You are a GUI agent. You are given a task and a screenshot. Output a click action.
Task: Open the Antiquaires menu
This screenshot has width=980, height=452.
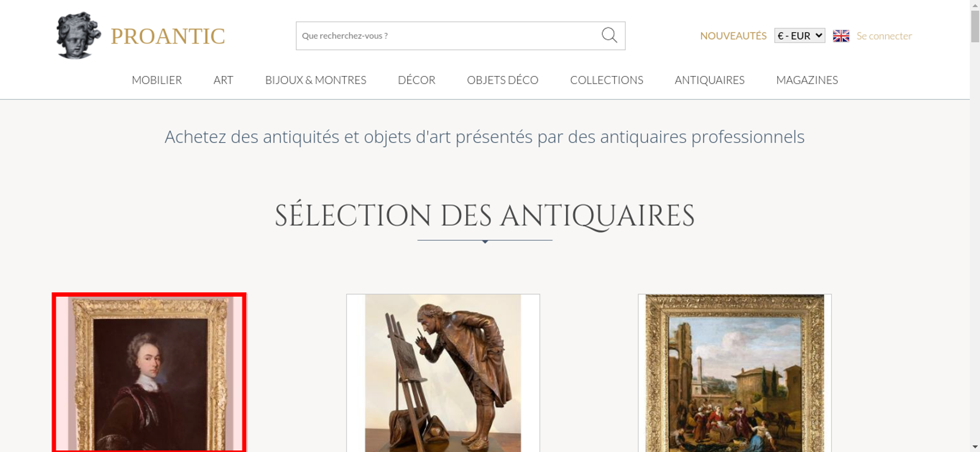point(710,80)
